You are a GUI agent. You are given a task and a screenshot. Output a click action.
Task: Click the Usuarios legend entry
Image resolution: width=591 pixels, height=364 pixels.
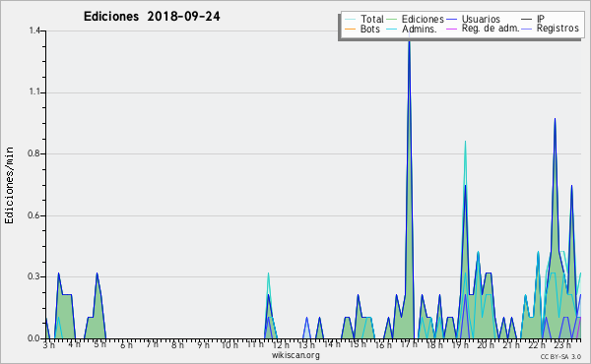tap(473, 19)
